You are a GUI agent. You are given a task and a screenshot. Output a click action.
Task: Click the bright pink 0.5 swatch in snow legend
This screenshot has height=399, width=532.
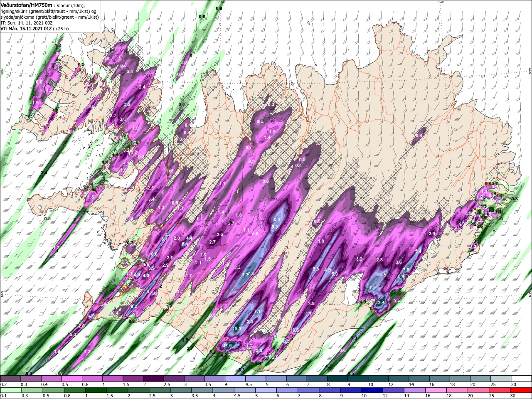point(71,379)
